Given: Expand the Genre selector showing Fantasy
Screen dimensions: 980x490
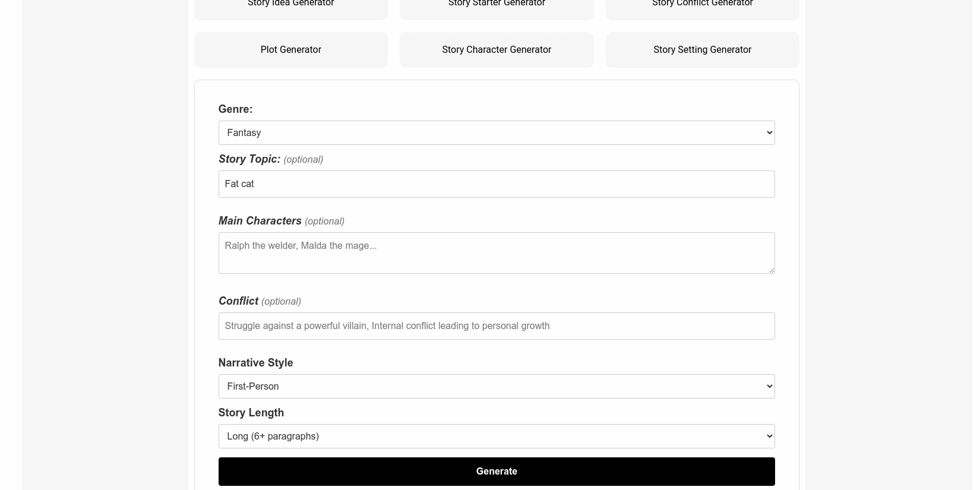Looking at the screenshot, I should click(x=497, y=132).
